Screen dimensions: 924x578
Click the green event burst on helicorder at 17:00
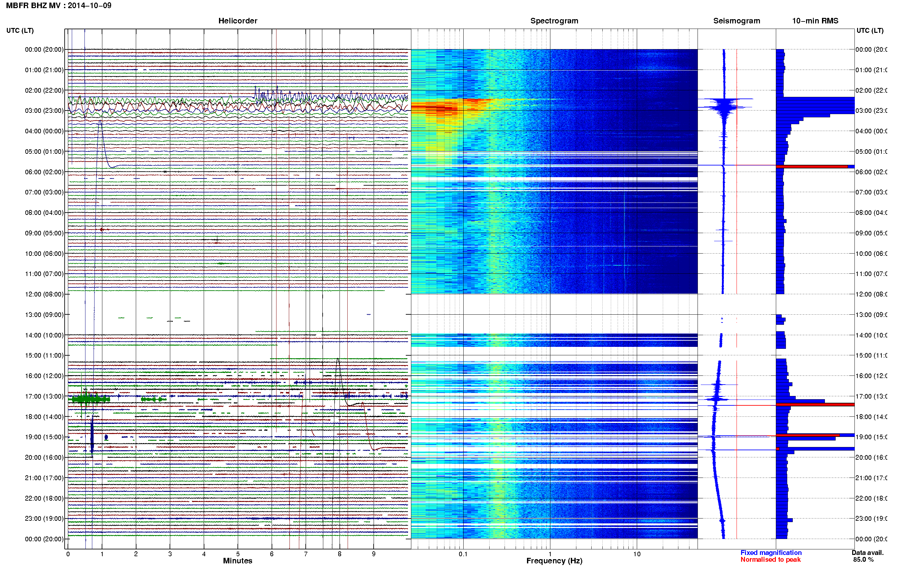click(x=91, y=400)
